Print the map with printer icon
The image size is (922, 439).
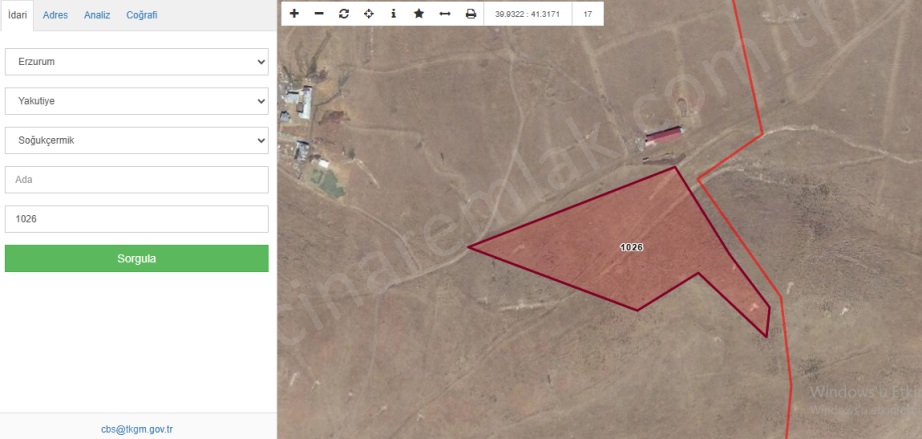(470, 14)
